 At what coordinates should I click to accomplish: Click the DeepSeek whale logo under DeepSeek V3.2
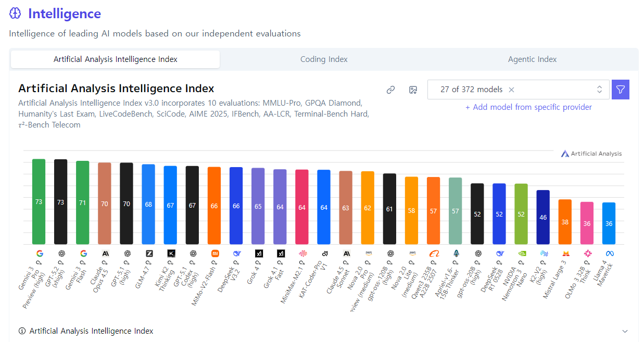coord(236,254)
